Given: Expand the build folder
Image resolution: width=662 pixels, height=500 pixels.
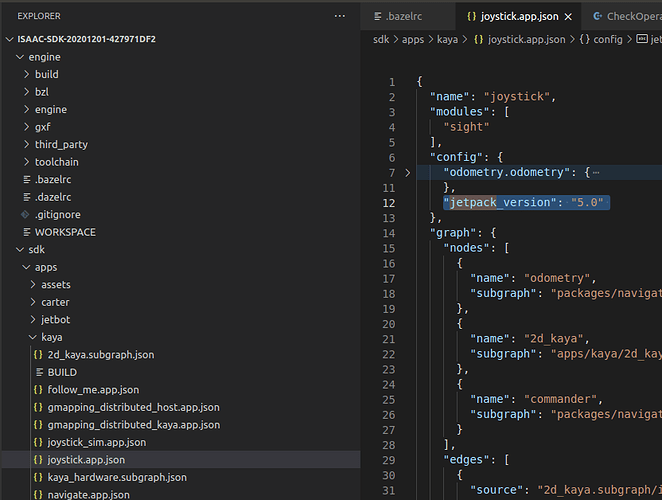Looking at the screenshot, I should [x=27, y=74].
